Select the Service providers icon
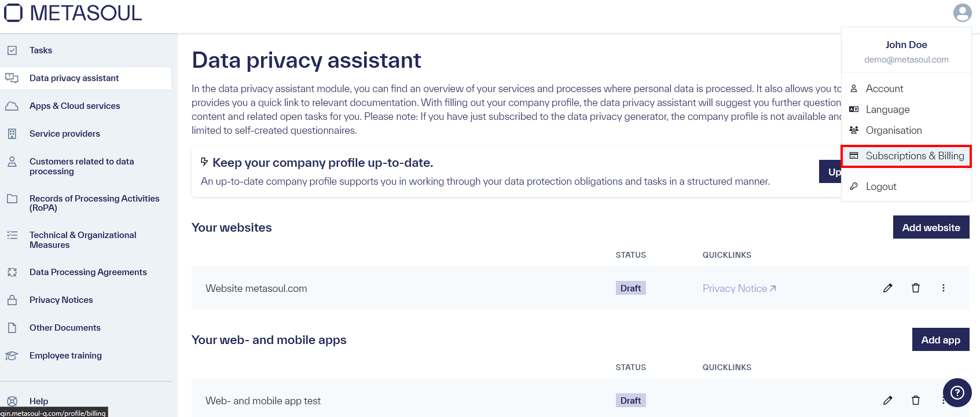 [12, 133]
